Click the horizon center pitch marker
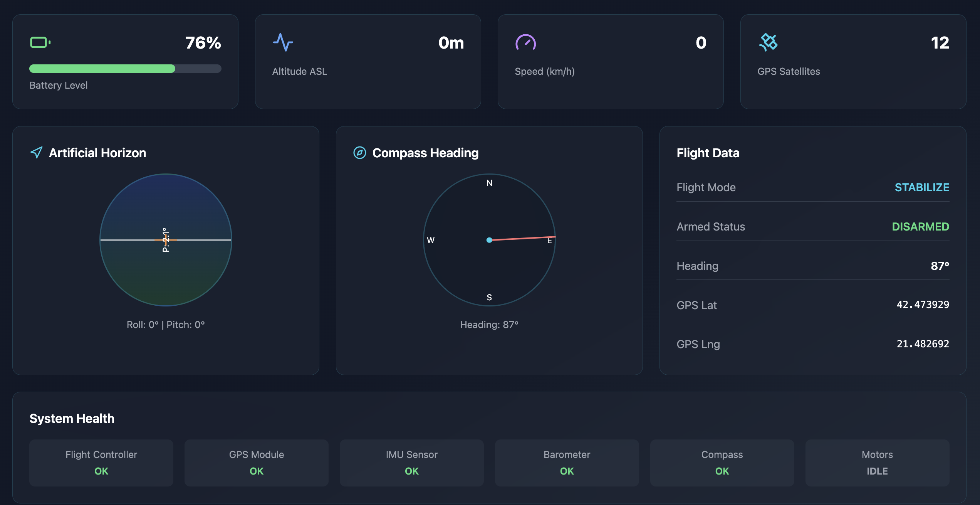Image resolution: width=980 pixels, height=505 pixels. [x=166, y=240]
